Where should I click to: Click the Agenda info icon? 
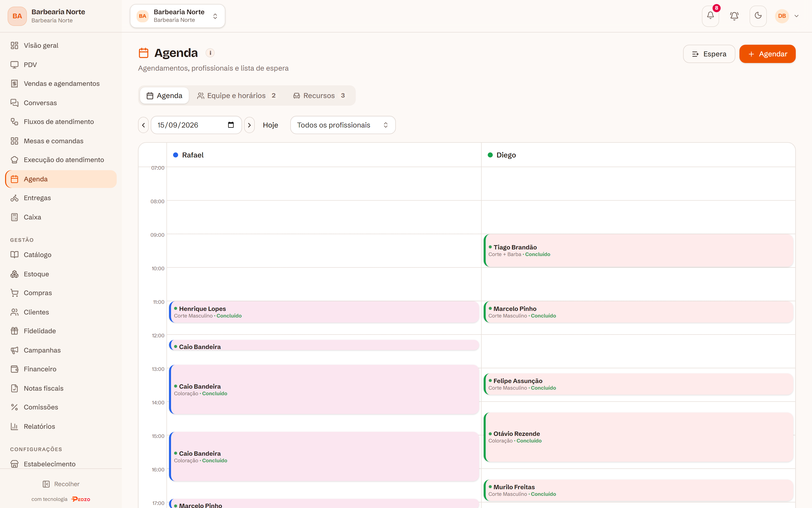(x=210, y=53)
